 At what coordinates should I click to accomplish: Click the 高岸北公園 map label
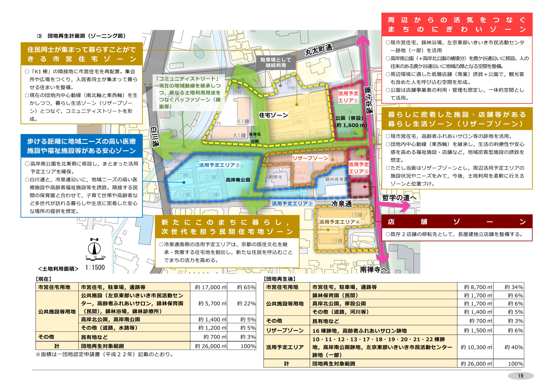pyautogui.click(x=255, y=138)
